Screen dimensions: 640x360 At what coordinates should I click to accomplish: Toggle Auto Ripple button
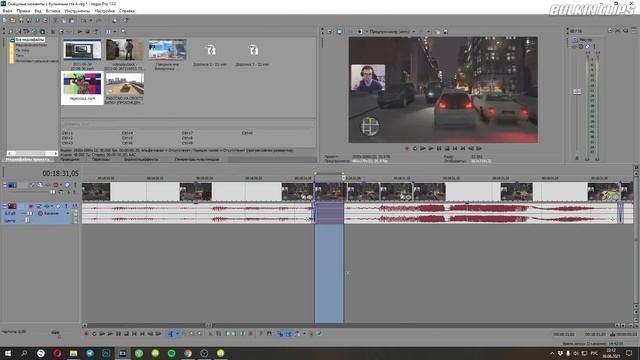297,333
